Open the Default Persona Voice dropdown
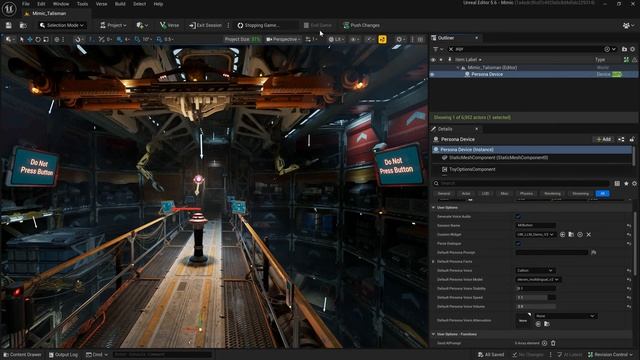The width and height of the screenshot is (640, 360). [x=535, y=271]
